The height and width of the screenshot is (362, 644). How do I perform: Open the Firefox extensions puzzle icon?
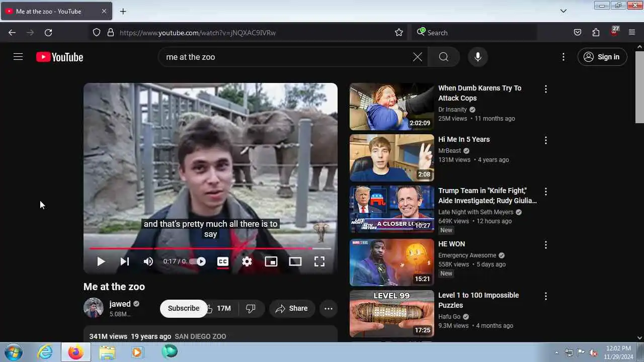[596, 32]
